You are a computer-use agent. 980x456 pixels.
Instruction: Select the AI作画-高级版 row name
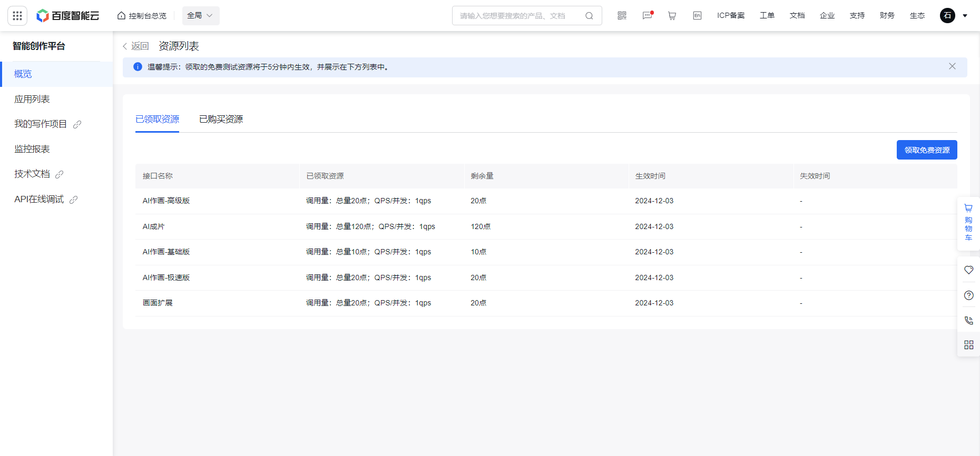[x=166, y=201]
